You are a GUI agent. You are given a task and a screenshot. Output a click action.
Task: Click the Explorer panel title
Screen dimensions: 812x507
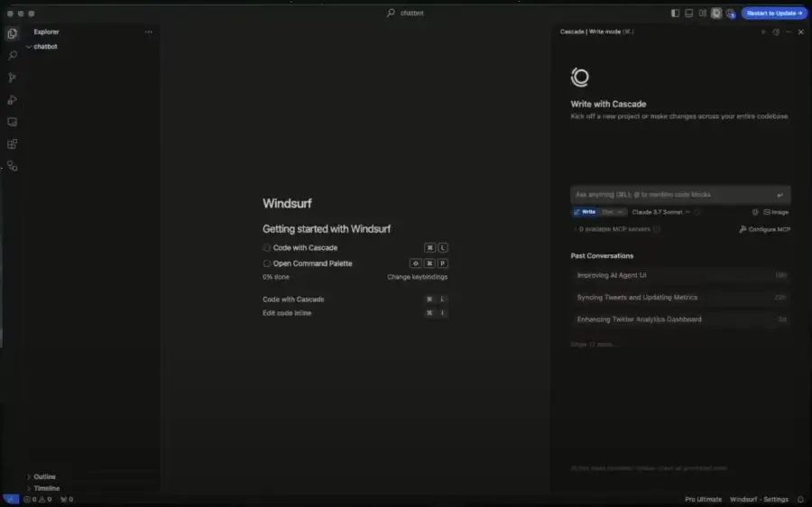click(x=47, y=32)
